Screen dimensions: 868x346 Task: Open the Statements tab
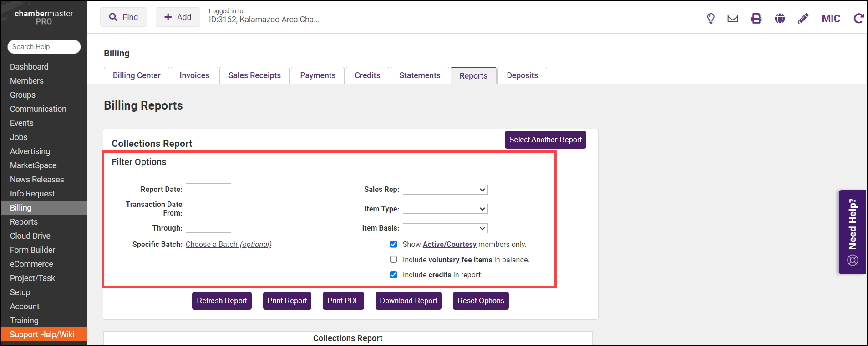pos(420,75)
